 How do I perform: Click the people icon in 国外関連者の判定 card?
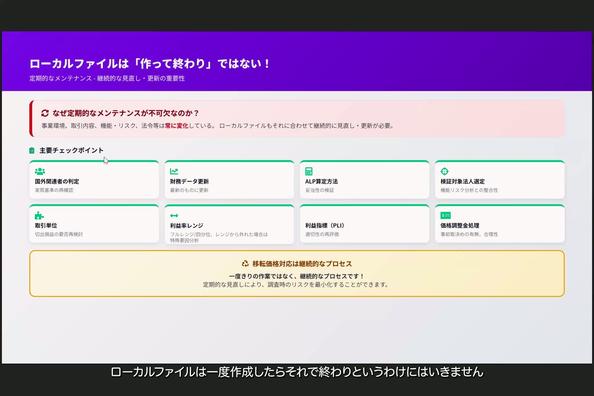[40, 171]
